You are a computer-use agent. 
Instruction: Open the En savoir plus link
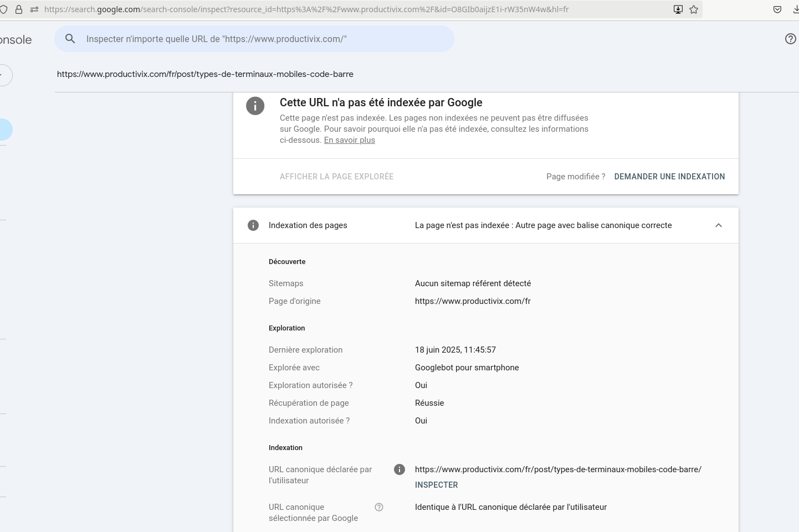(x=350, y=140)
